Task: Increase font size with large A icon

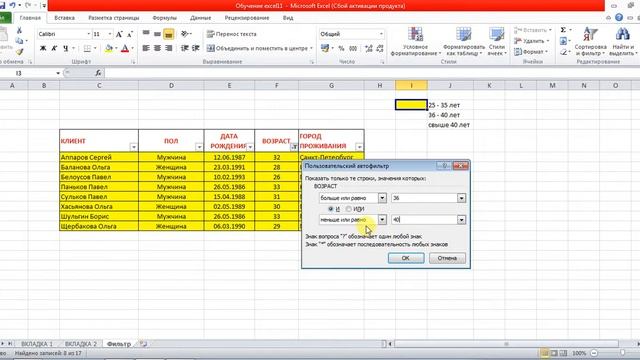Action: pos(119,34)
